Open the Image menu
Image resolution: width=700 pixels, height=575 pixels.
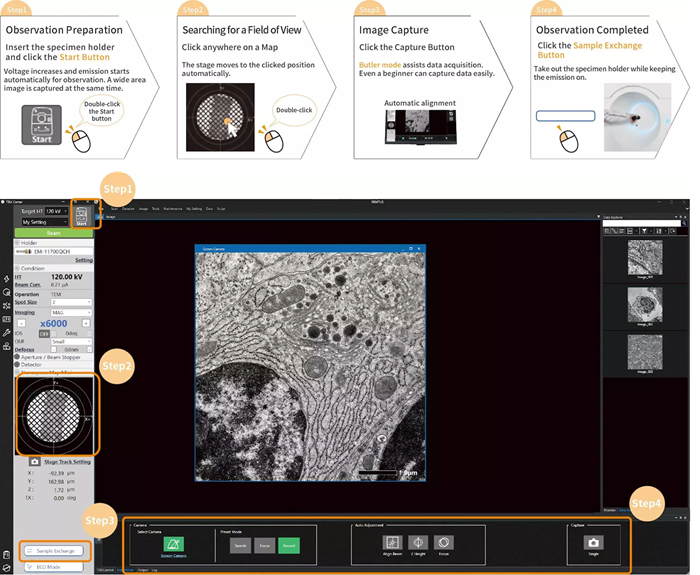143,208
